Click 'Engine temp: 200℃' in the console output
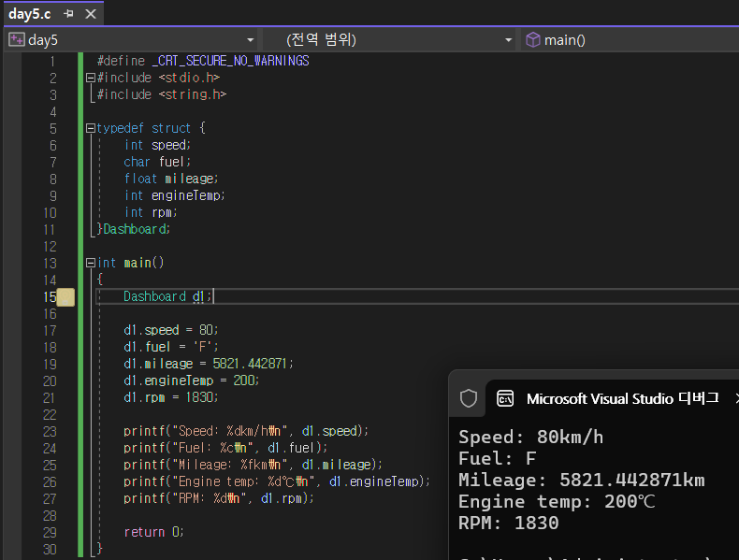 [x=557, y=502]
